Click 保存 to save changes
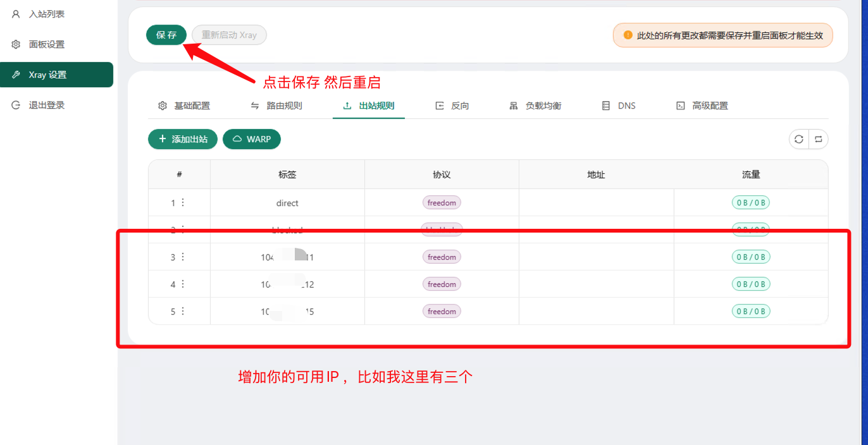Screen dimensions: 868x445 [166, 35]
